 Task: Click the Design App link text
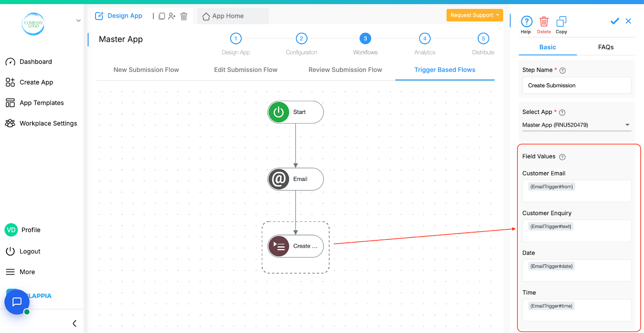(125, 16)
